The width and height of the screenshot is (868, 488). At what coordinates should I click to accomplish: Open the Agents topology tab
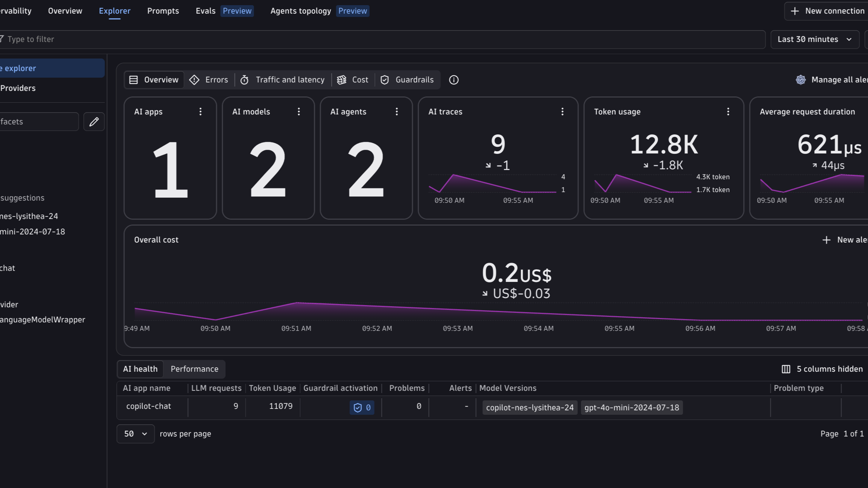click(x=320, y=11)
